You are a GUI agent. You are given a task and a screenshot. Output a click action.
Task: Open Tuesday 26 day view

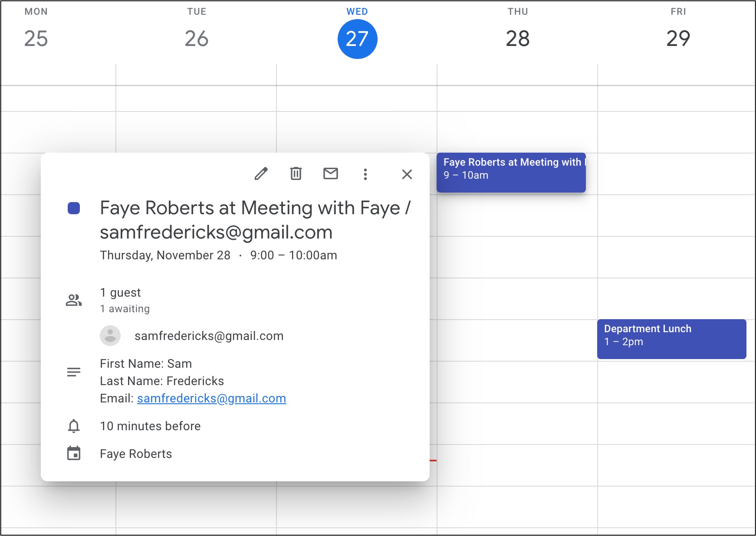197,39
